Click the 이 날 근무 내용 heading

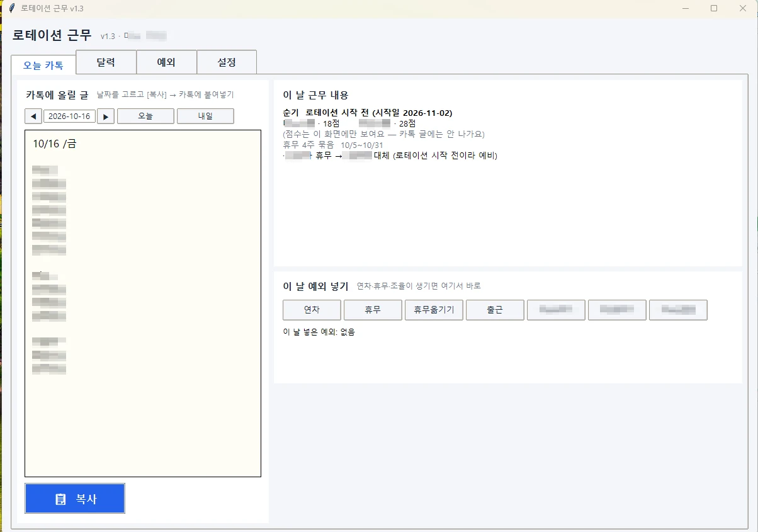316,95
